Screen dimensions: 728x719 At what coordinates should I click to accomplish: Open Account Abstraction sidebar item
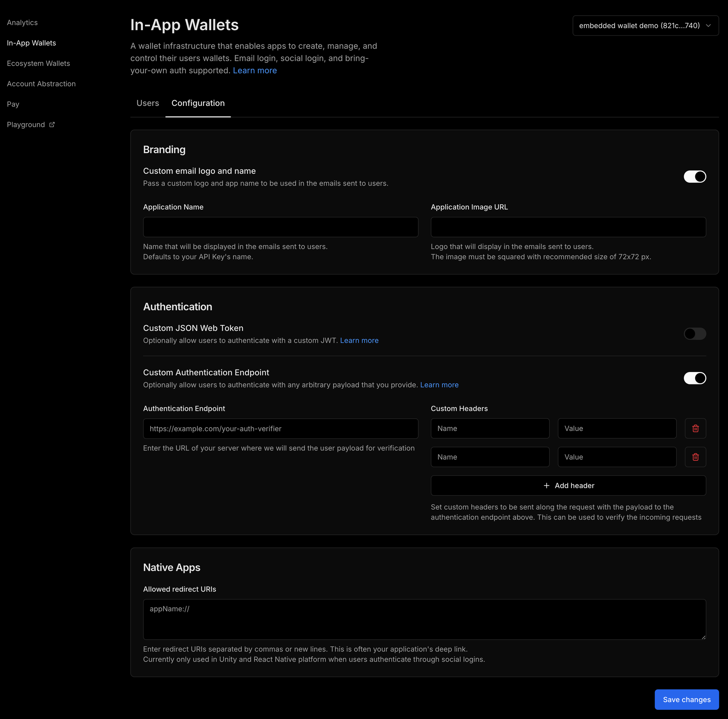pyautogui.click(x=41, y=84)
